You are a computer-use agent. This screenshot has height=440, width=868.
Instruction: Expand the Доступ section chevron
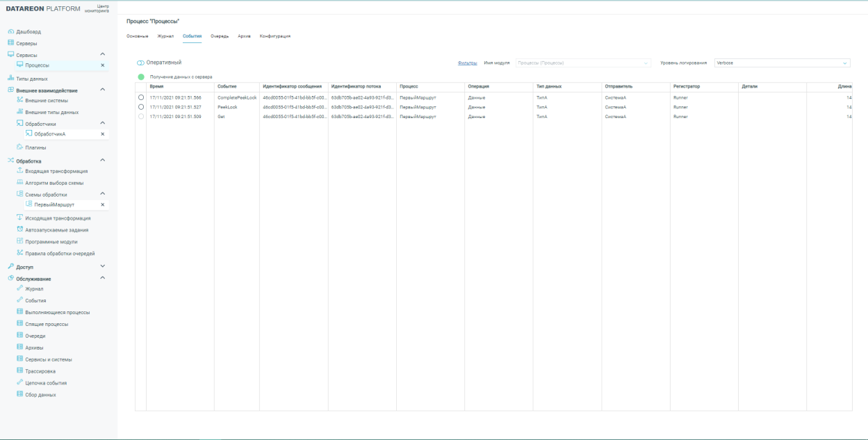click(x=103, y=266)
